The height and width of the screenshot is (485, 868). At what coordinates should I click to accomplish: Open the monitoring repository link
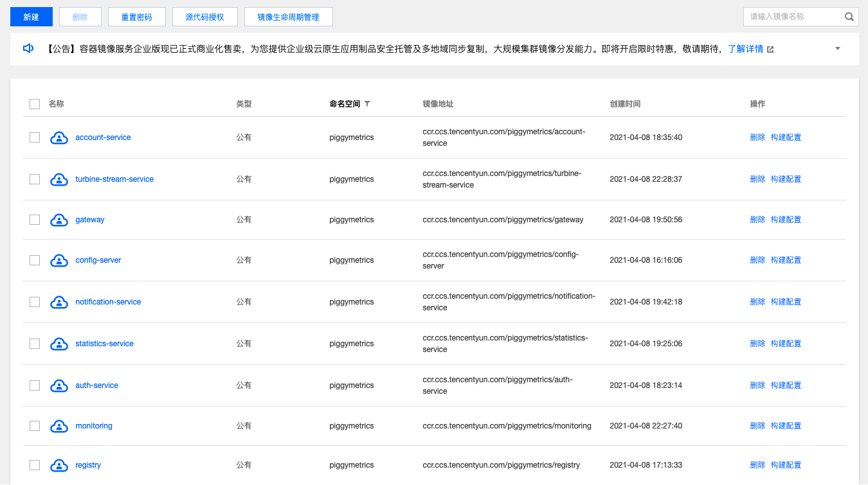point(94,426)
